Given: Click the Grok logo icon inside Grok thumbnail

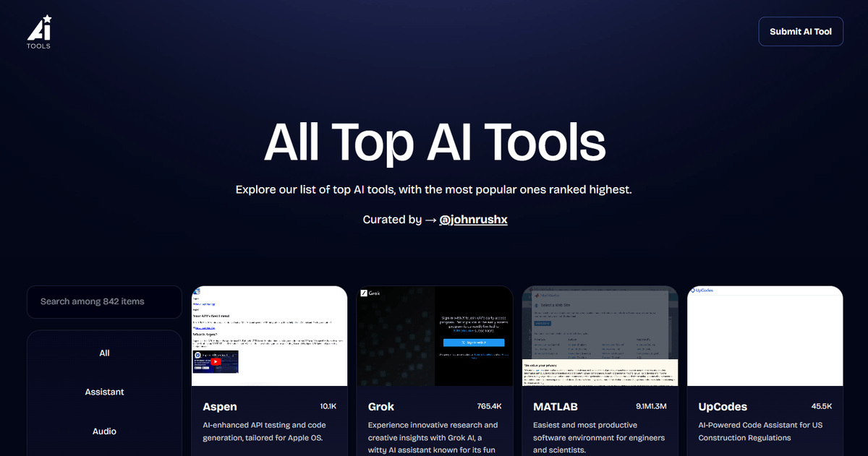Looking at the screenshot, I should [x=365, y=293].
